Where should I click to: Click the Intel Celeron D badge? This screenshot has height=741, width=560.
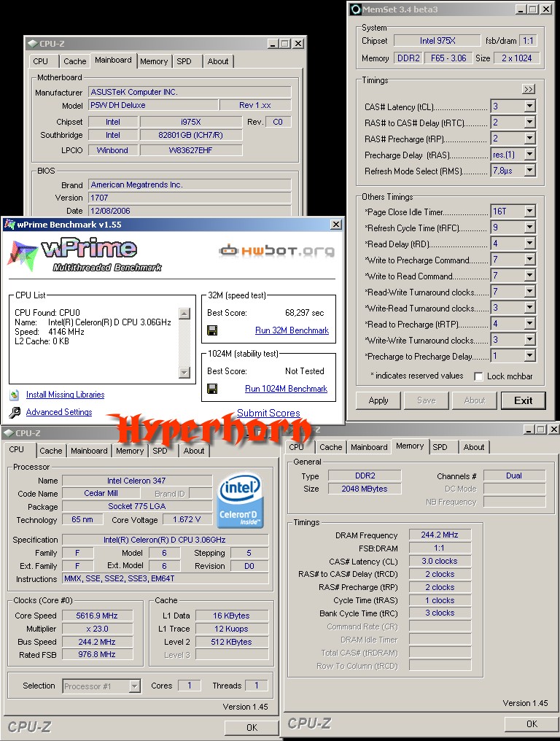(x=240, y=500)
